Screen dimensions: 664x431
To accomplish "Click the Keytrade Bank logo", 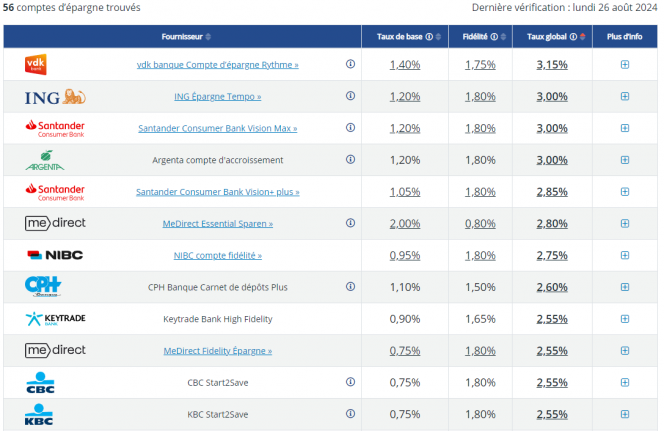I will click(x=54, y=319).
